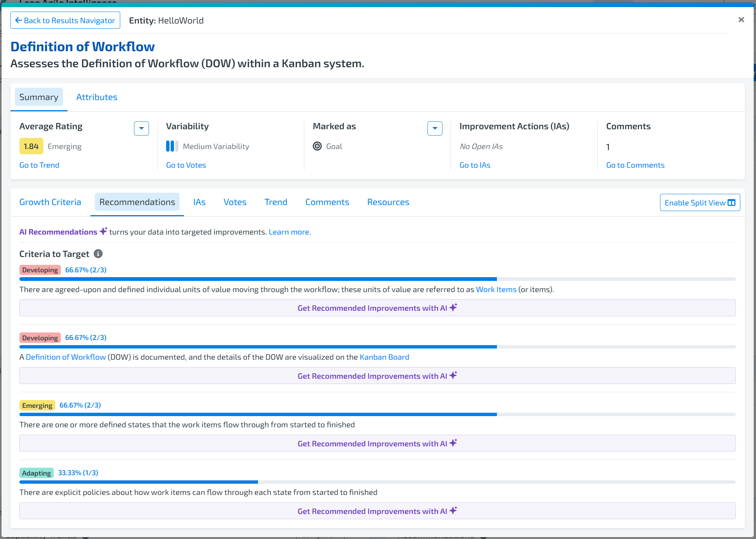
Task: Click sparkle icon in first Get Recommended Improvements button
Action: point(453,307)
